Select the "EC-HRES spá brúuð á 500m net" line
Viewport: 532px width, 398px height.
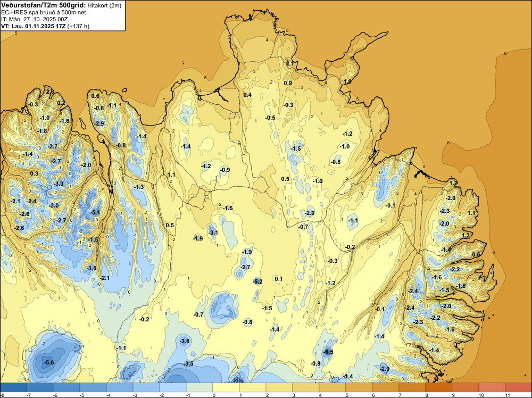[44, 12]
